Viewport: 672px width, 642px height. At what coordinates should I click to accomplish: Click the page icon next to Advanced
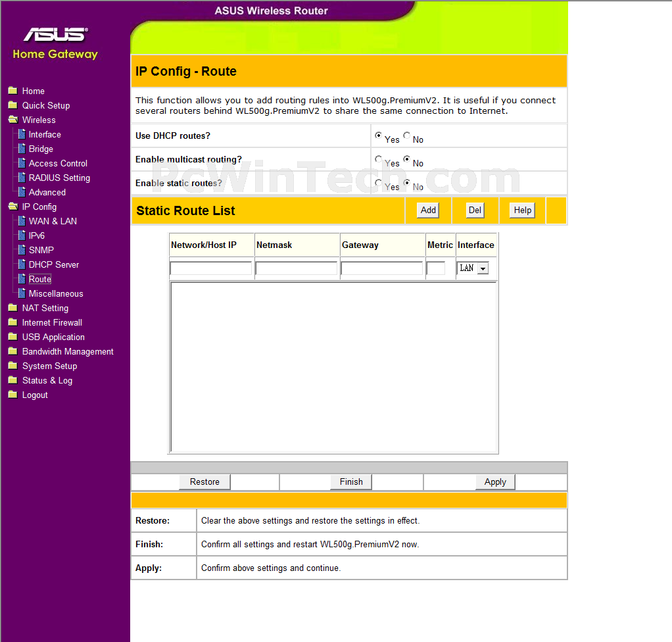point(22,192)
